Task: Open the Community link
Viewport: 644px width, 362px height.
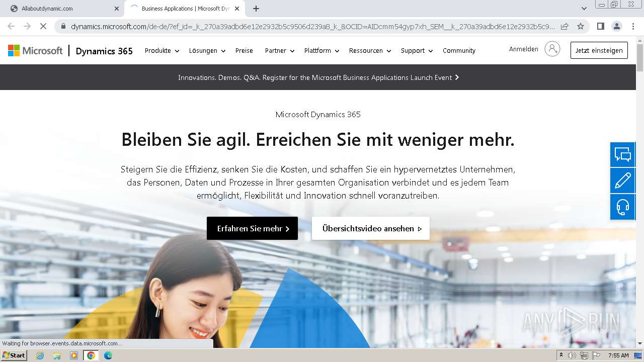Action: [459, 51]
